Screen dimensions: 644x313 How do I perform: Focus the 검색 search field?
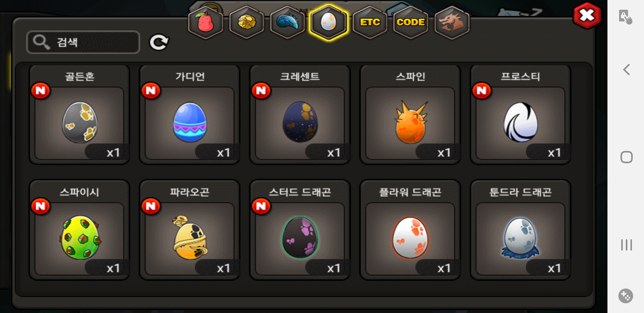point(83,42)
